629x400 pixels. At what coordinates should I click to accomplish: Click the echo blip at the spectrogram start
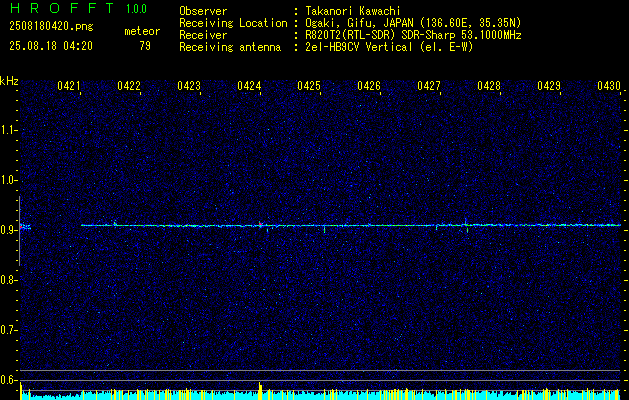tap(25, 227)
